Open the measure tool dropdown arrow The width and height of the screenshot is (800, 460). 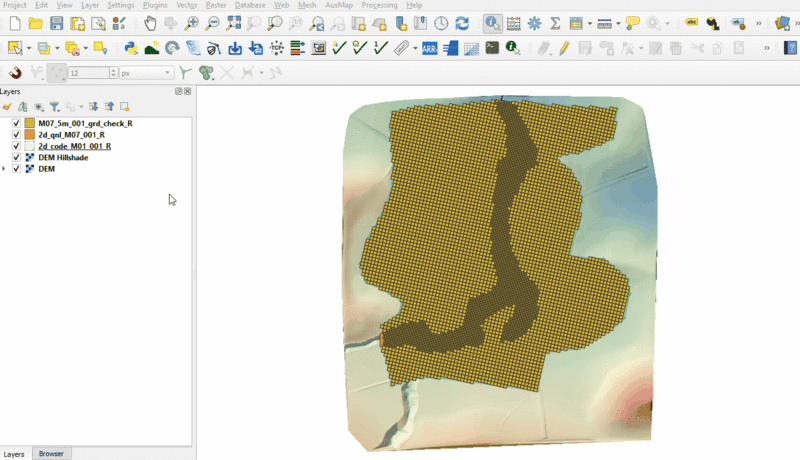618,23
